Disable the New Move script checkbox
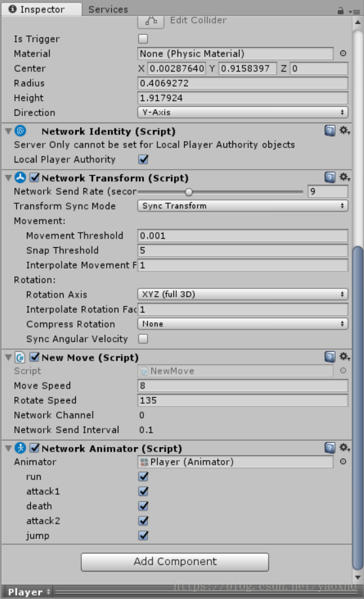 pyautogui.click(x=35, y=357)
